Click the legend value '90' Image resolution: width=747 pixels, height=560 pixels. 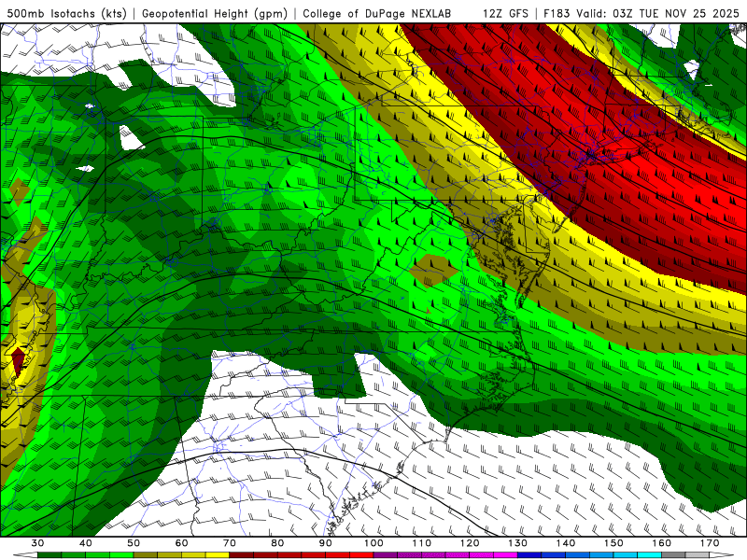pos(326,543)
